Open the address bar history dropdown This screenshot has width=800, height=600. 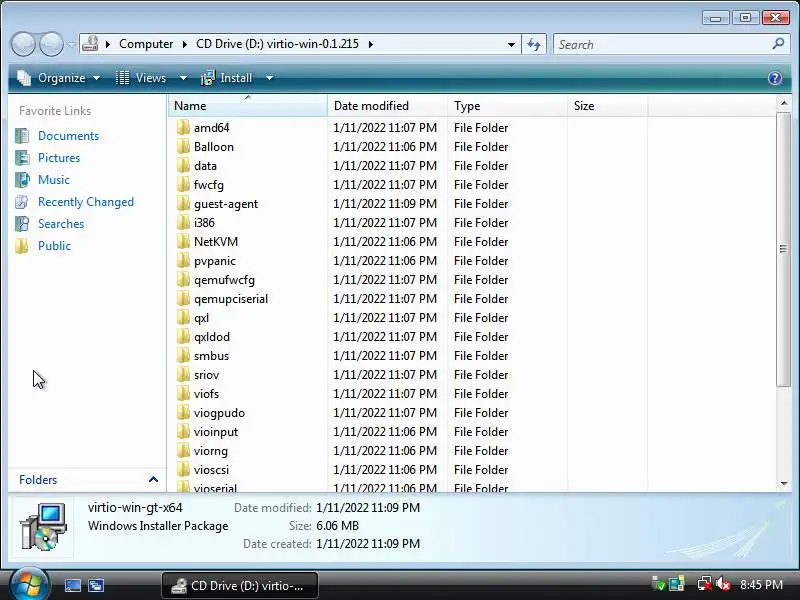point(511,44)
